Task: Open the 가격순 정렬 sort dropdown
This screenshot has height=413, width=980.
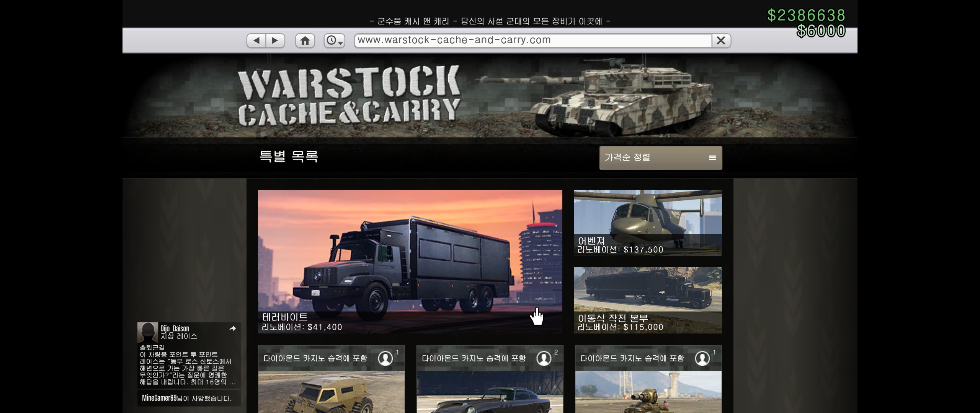Action: click(661, 158)
